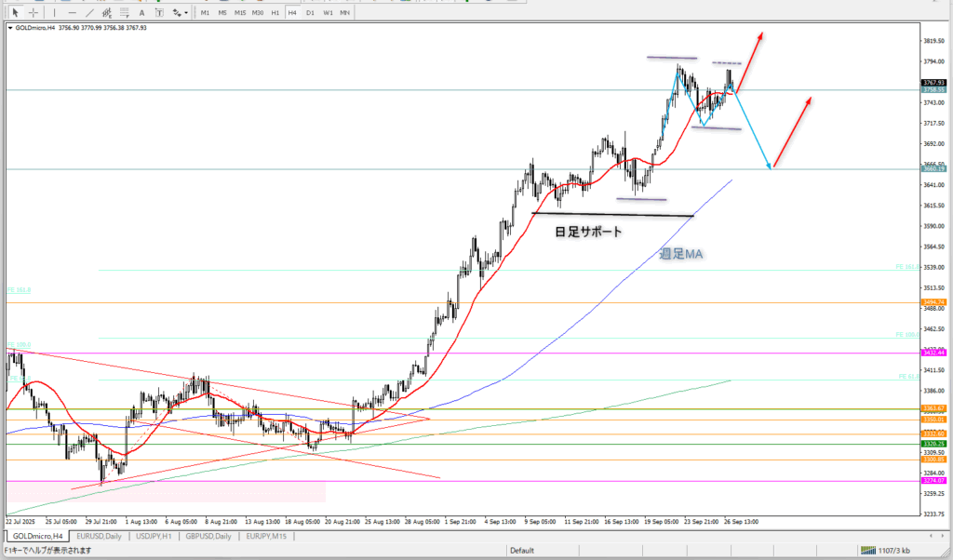The width and height of the screenshot is (953, 560).
Task: Expand the GOLDmicro,H4 chart title arrow
Action: (10, 28)
